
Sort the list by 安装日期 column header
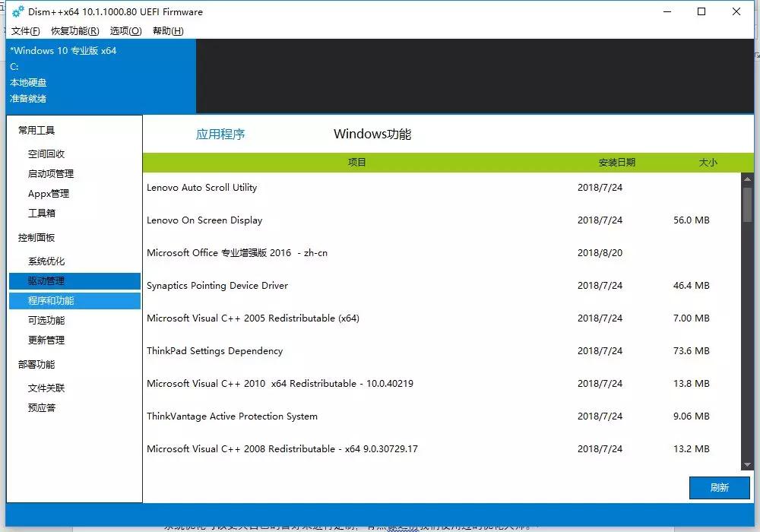click(x=617, y=162)
